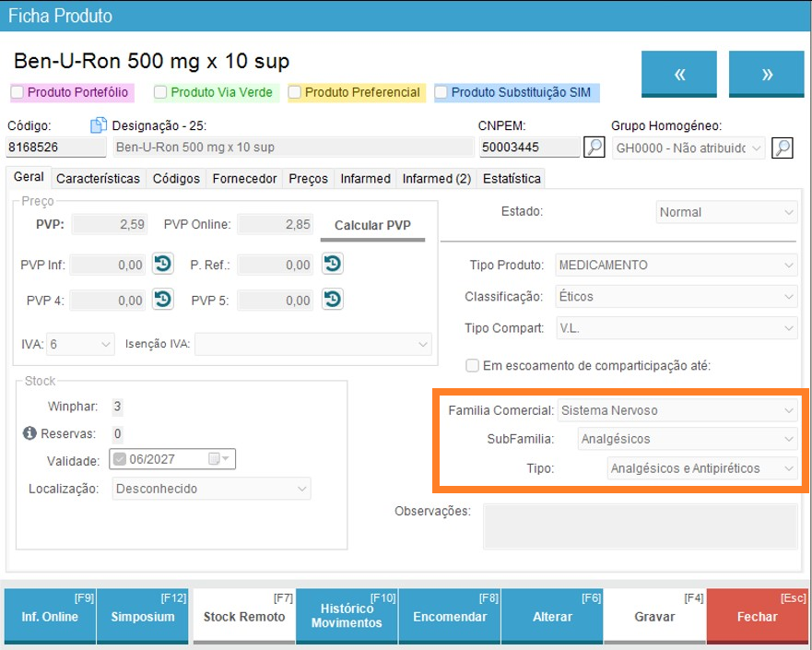Go to the previous product arrow button
Image resolution: width=812 pixels, height=650 pixels.
pyautogui.click(x=679, y=75)
